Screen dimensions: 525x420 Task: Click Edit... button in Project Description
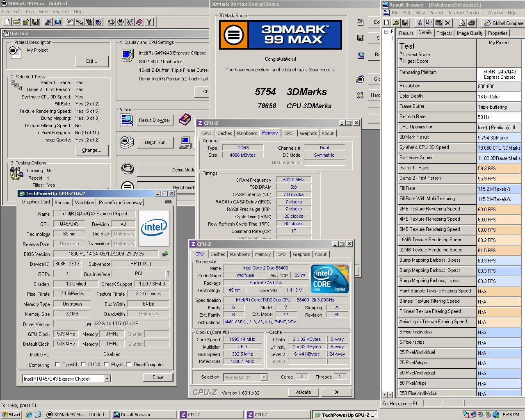[92, 61]
